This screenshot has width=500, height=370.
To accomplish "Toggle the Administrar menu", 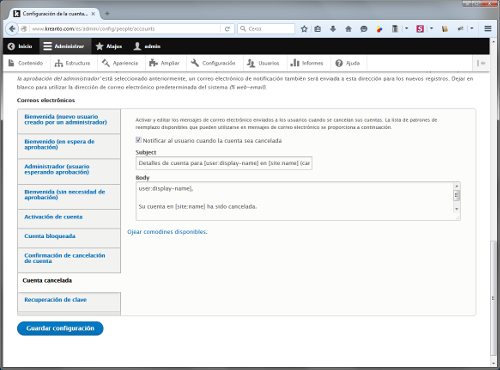I will pyautogui.click(x=65, y=46).
